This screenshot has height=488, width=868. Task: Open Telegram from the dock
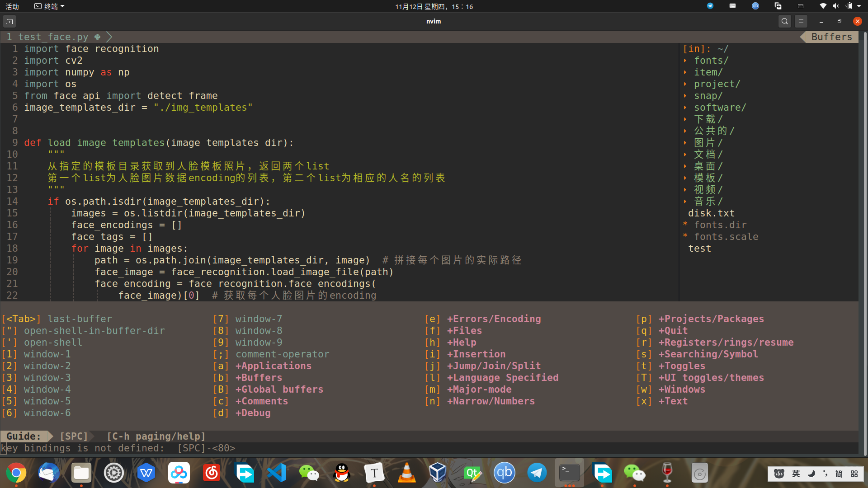[x=537, y=473]
